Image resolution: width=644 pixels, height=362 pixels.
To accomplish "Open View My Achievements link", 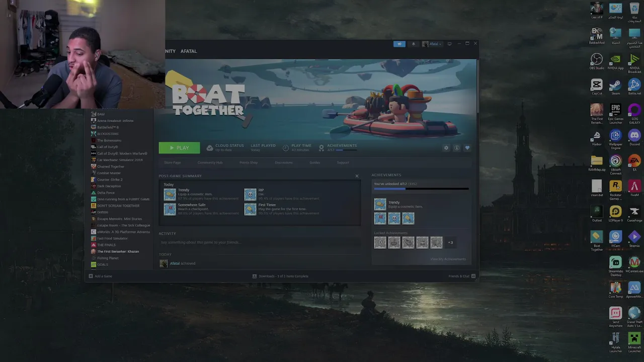I will pyautogui.click(x=448, y=259).
